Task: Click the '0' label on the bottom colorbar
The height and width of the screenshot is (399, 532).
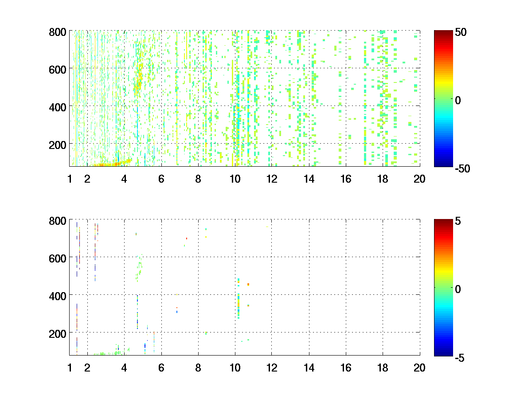Action: coord(458,289)
